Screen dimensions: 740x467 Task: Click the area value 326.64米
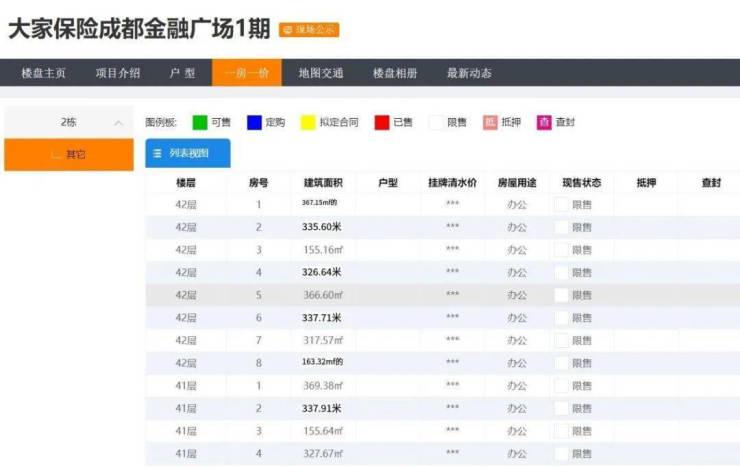[x=321, y=272]
